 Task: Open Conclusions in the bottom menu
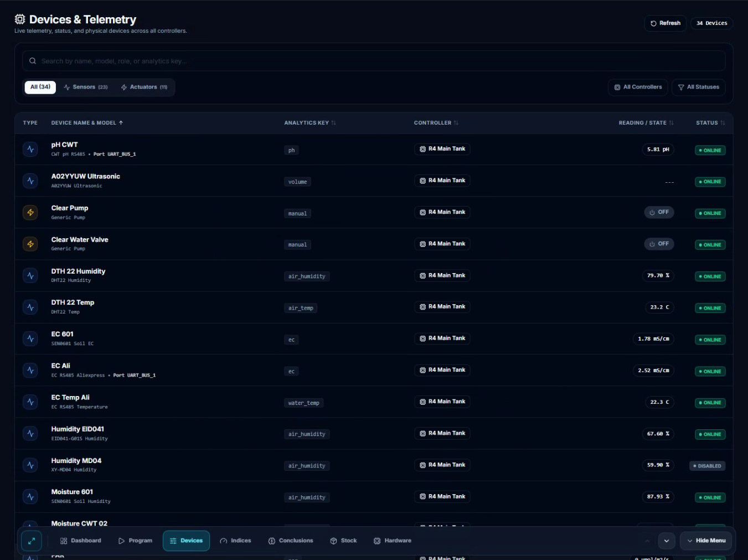pos(291,541)
